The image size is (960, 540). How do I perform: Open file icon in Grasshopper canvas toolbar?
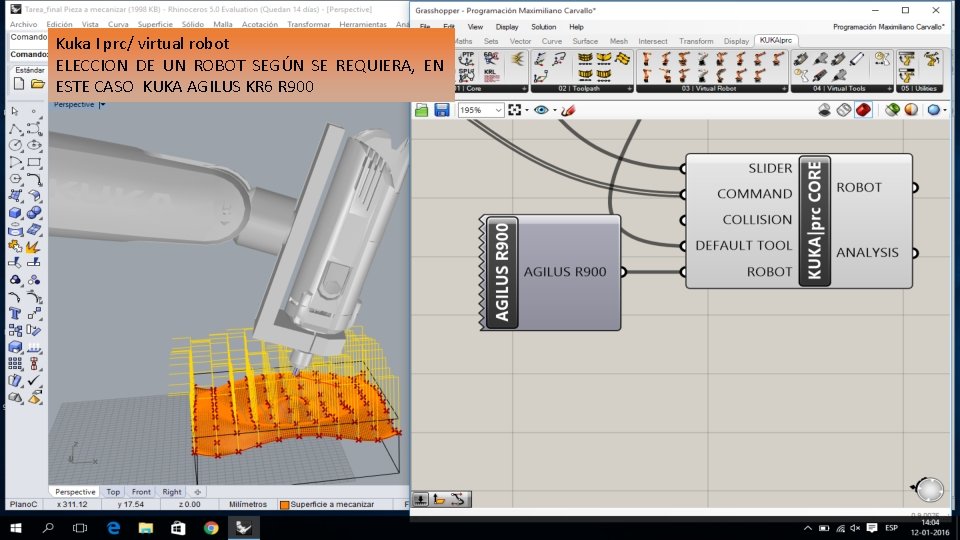pyautogui.click(x=421, y=110)
